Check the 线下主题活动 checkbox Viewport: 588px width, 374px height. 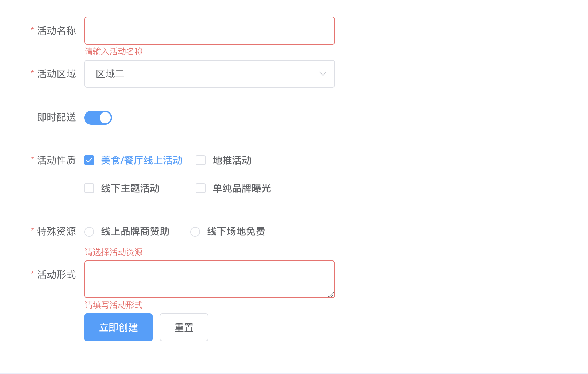coord(89,188)
